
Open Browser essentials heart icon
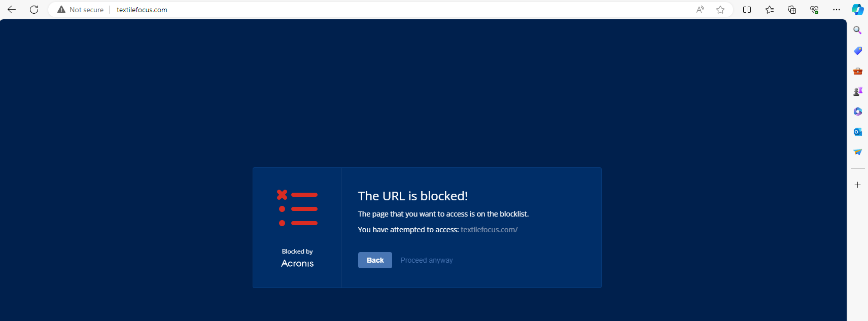[814, 10]
